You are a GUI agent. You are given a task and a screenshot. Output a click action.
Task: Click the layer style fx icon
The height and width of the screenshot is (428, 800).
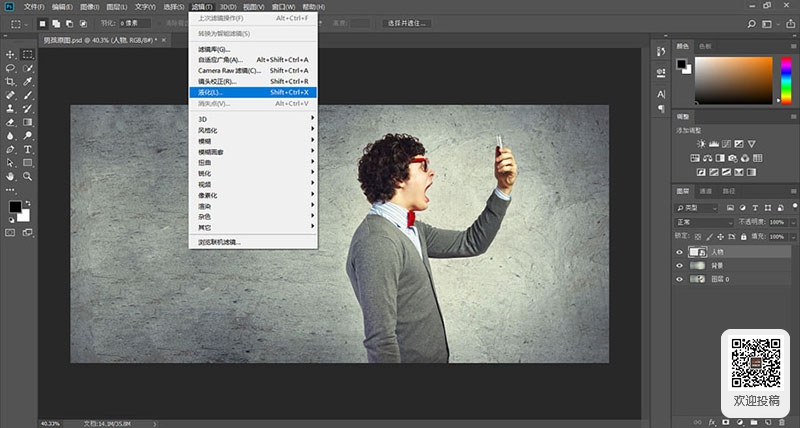[x=712, y=422]
